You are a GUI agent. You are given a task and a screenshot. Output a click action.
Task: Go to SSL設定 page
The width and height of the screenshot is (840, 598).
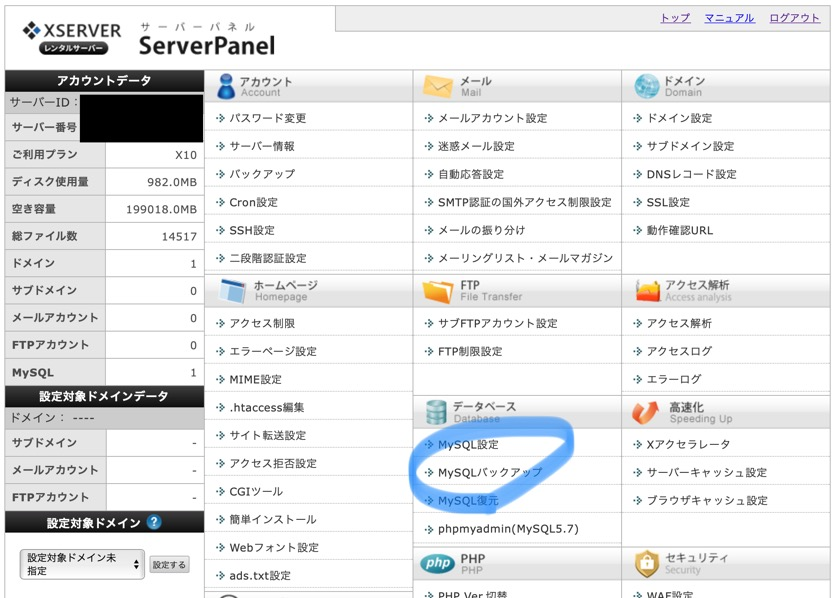[668, 202]
